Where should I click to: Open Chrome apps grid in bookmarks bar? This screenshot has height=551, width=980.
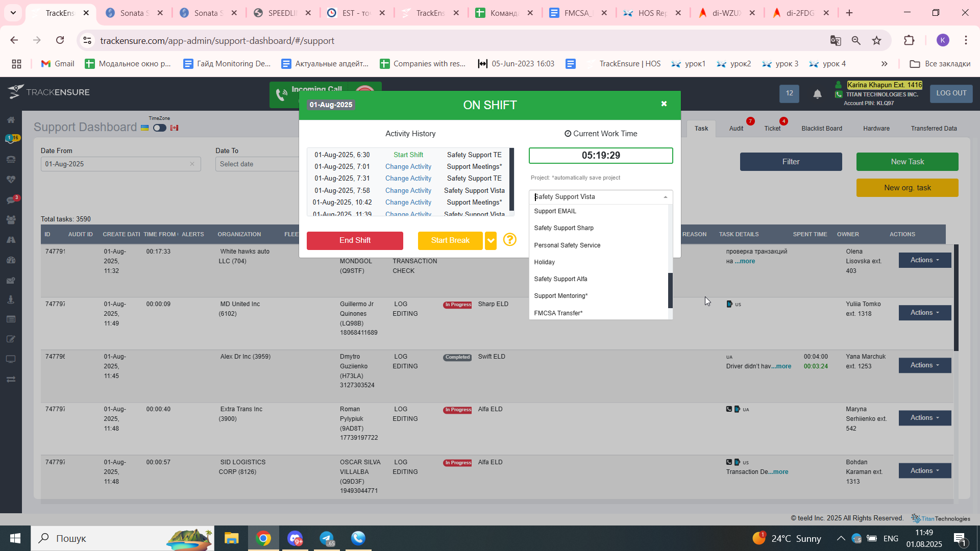tap(16, 64)
